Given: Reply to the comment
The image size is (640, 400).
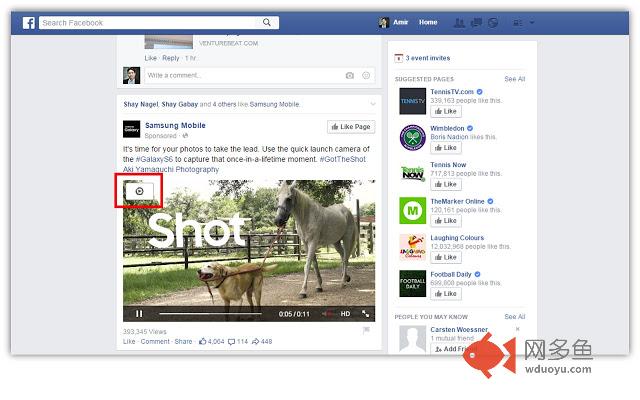Looking at the screenshot, I should coord(171,58).
